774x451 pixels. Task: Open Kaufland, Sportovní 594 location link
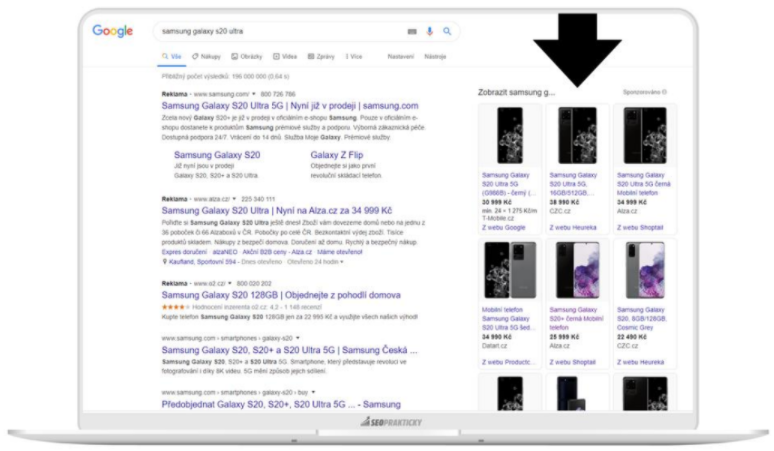pyautogui.click(x=202, y=262)
